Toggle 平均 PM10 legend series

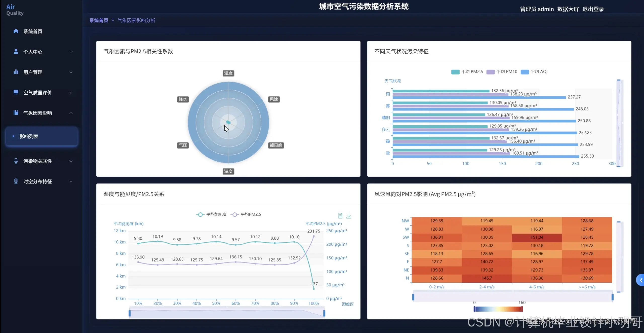(502, 72)
